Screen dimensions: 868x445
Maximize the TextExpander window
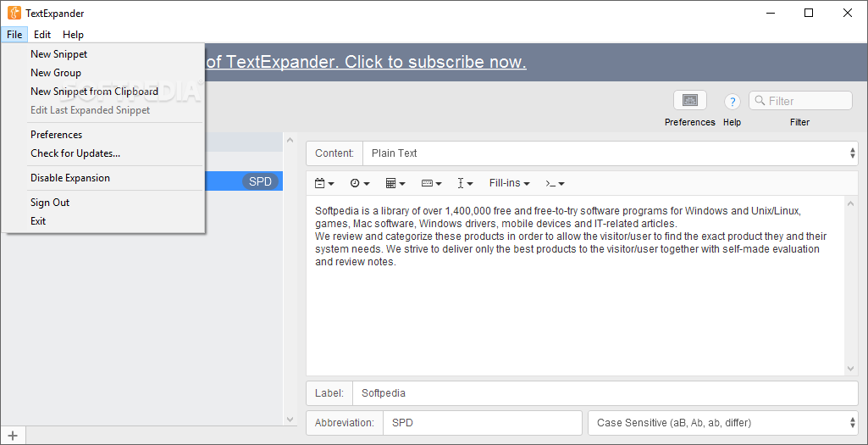point(809,14)
